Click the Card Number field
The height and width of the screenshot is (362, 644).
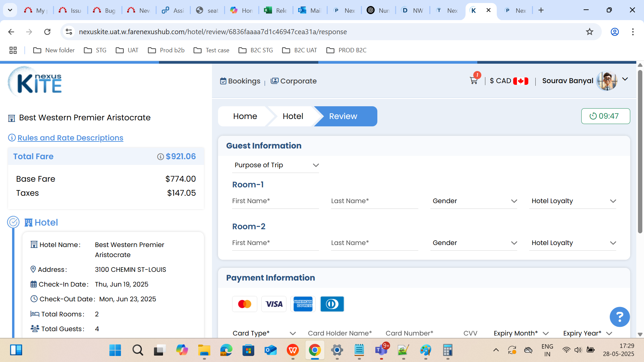(419, 333)
